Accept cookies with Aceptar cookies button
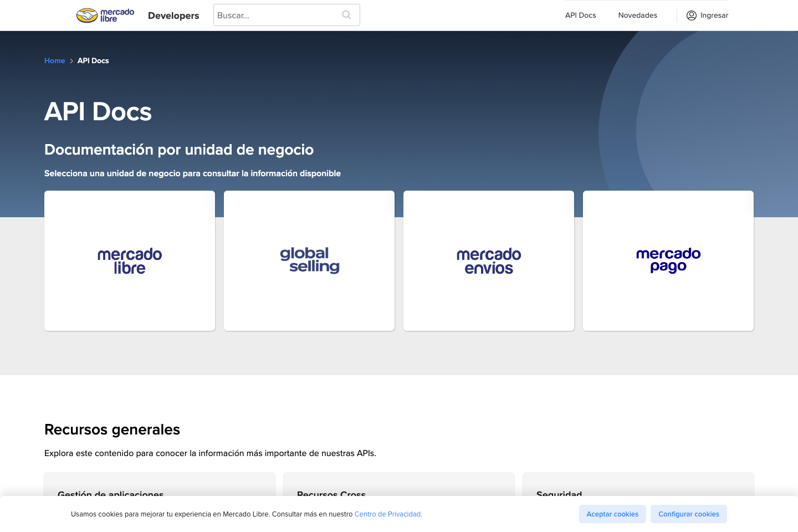This screenshot has height=532, width=798. click(x=612, y=514)
